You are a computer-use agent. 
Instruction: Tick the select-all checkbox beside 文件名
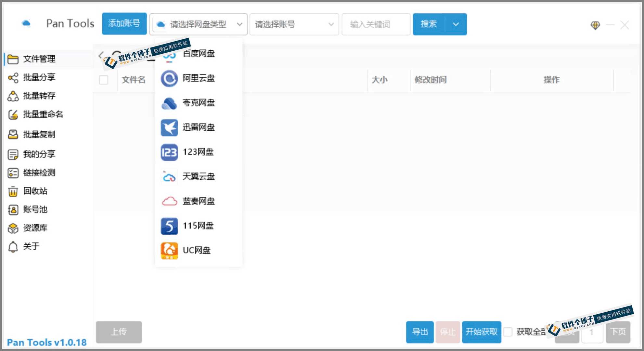tap(104, 80)
